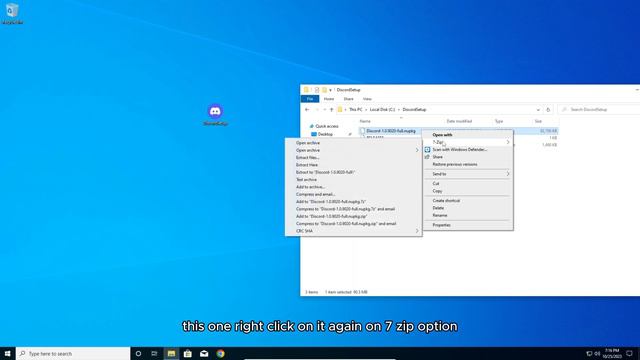Screen dimensions: 640x360
Task: Expand the Send to submenu
Action: pyautogui.click(x=467, y=174)
